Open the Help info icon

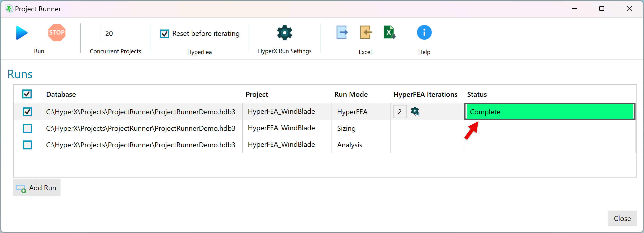tap(424, 33)
